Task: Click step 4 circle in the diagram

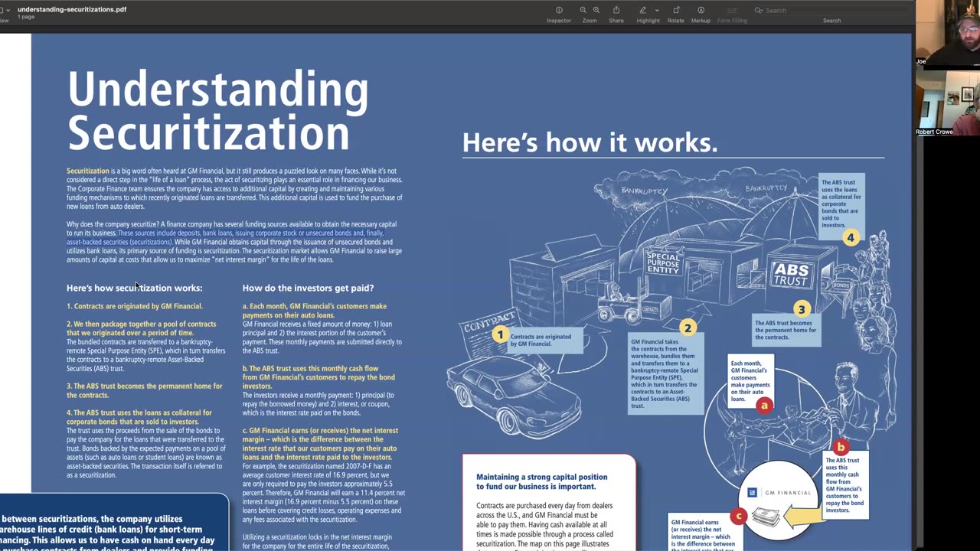Action: (x=850, y=237)
